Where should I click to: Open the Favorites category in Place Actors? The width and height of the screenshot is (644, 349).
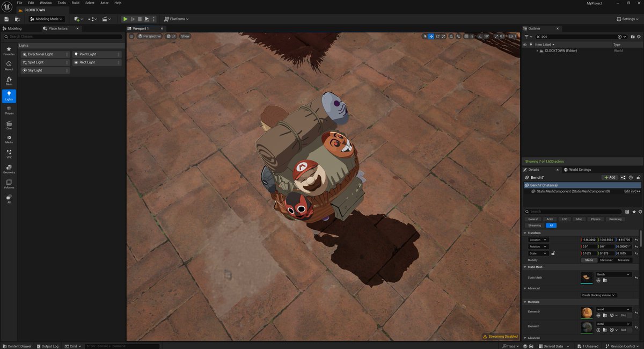[x=9, y=51]
